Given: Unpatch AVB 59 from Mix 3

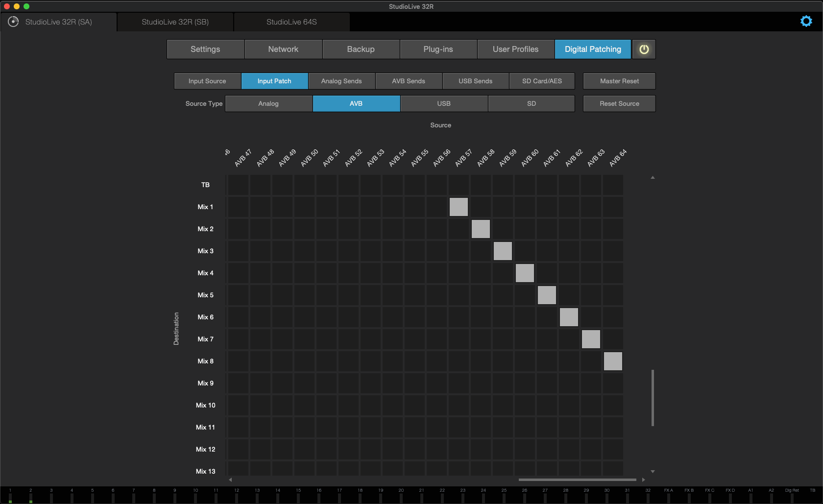Looking at the screenshot, I should coord(503,251).
